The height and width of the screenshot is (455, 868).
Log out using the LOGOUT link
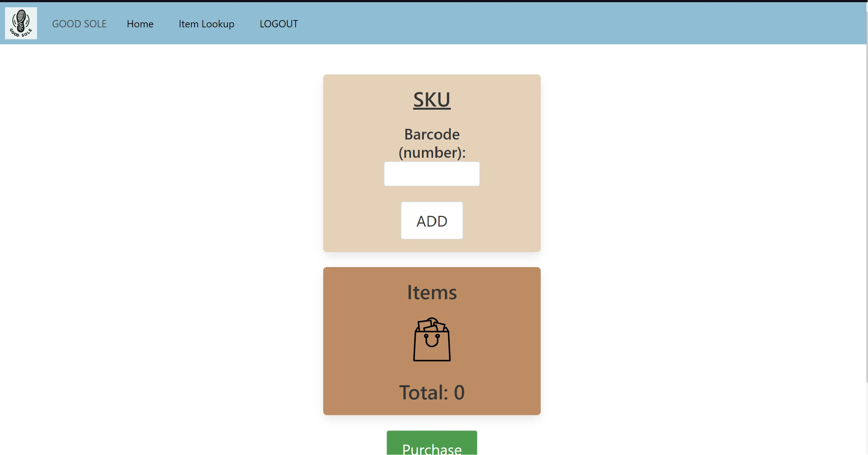click(279, 24)
